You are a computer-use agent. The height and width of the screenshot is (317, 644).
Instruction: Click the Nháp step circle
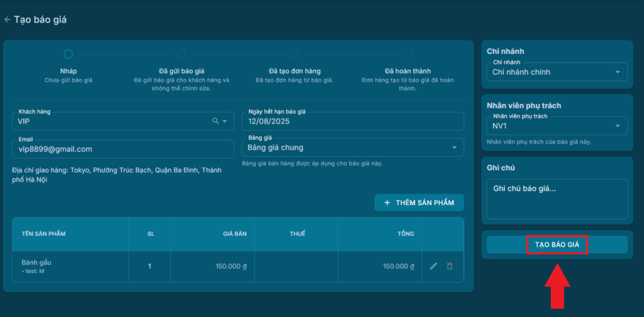tap(69, 55)
